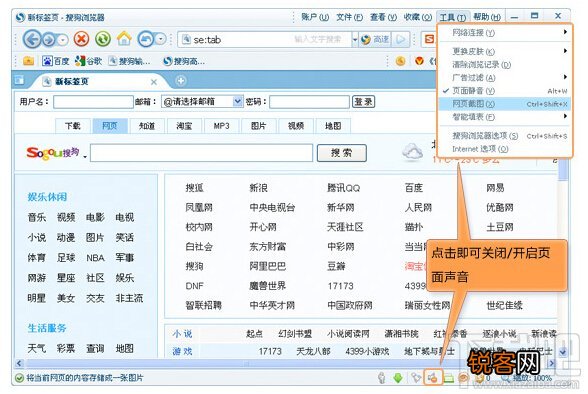Open the 帮助 menu
This screenshot has width=588, height=394.
tap(487, 17)
